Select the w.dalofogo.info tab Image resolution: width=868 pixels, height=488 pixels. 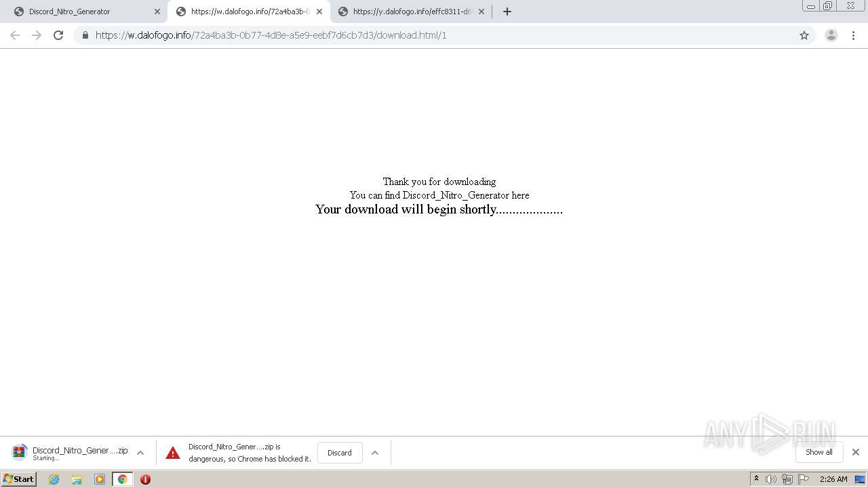click(x=249, y=12)
